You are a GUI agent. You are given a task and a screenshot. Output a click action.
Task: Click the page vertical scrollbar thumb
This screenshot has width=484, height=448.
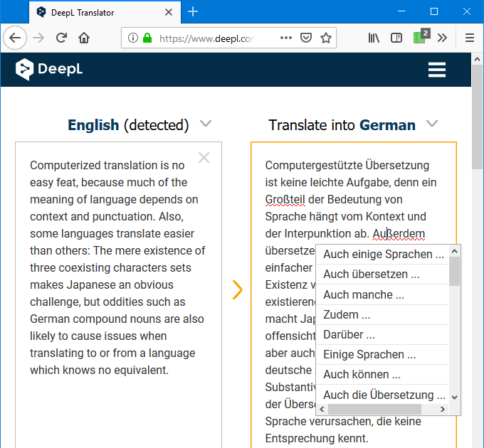[x=477, y=117]
